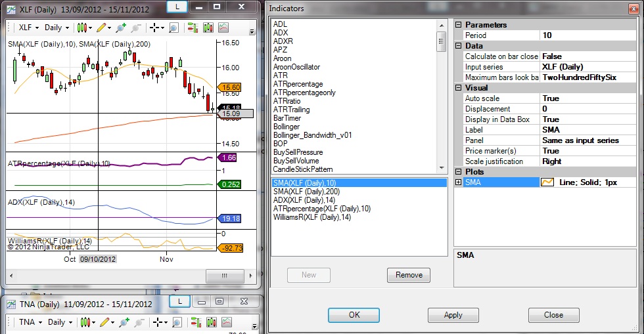Confirm with the OK button

354,315
